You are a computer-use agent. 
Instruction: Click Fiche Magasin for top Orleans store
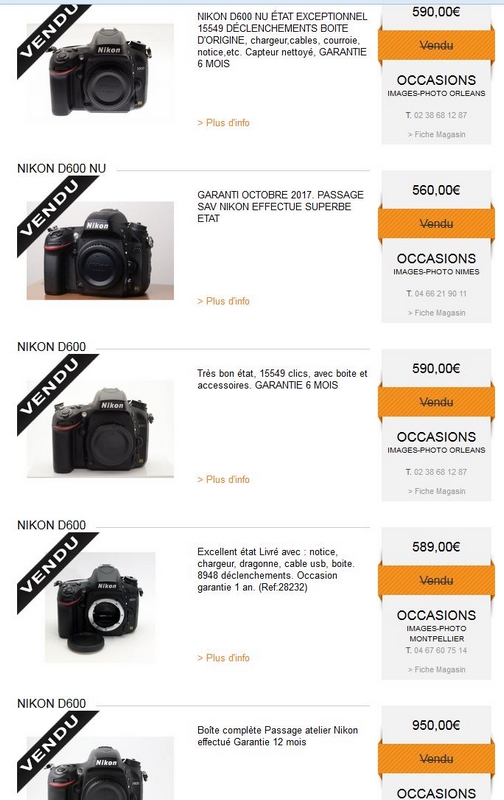coord(436,134)
